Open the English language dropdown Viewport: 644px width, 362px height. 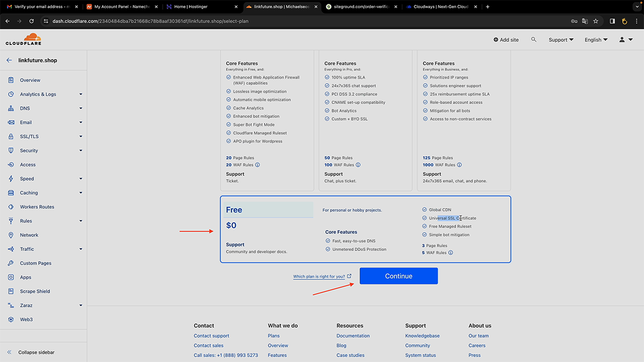coord(596,40)
